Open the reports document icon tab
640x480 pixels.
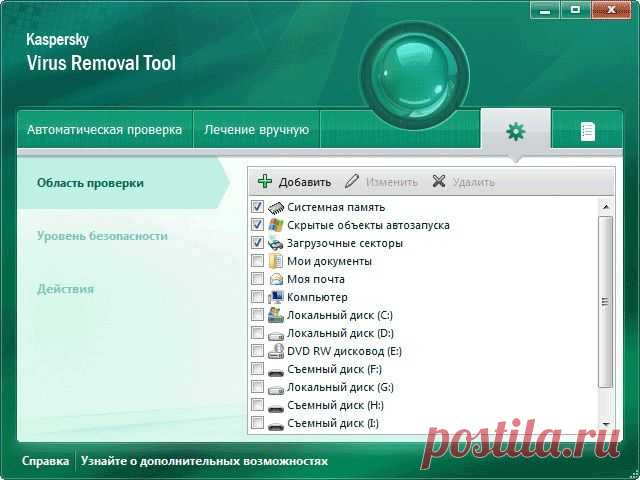tap(587, 131)
